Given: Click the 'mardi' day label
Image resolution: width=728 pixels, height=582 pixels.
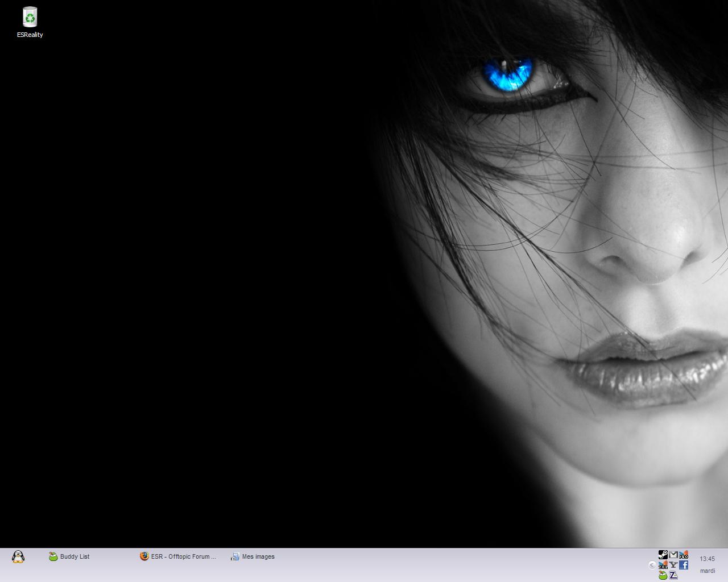Looking at the screenshot, I should coord(707,571).
